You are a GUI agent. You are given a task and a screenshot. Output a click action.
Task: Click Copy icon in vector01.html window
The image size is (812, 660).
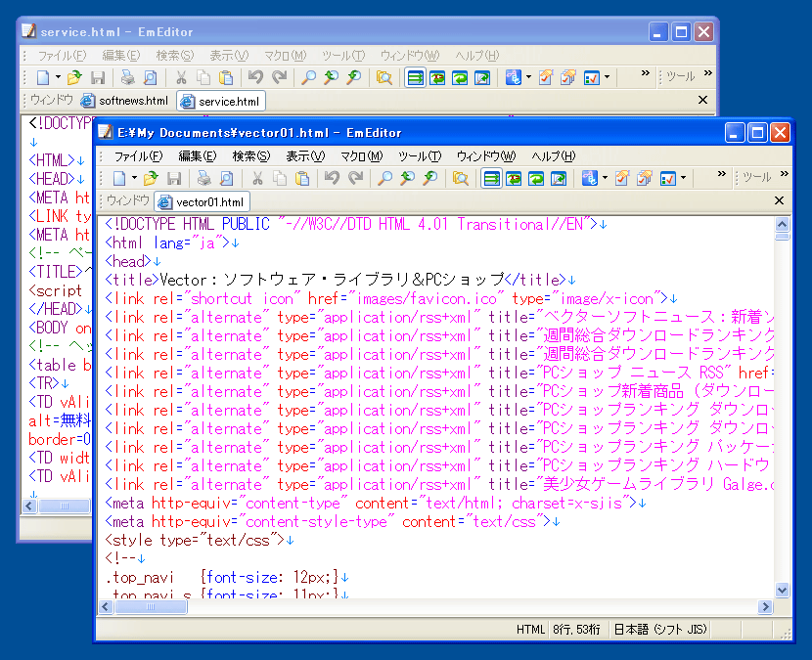280,179
